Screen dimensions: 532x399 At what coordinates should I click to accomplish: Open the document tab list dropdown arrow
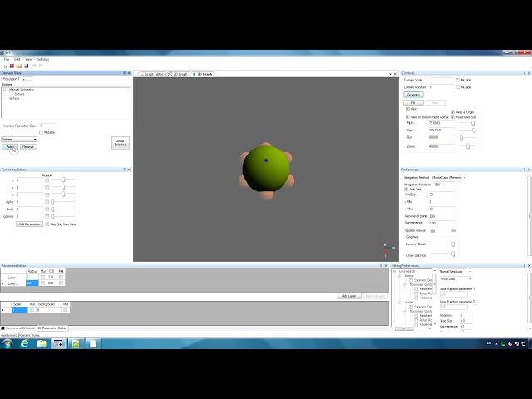tap(390, 74)
